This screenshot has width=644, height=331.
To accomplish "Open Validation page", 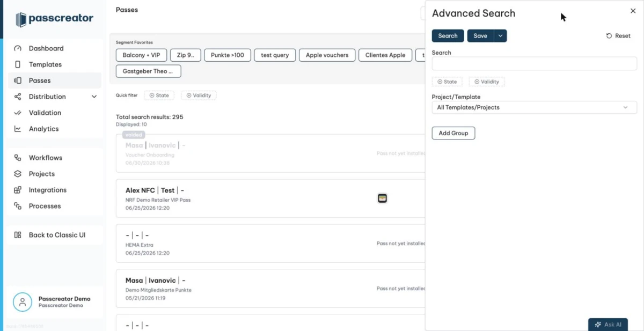I will 45,113.
